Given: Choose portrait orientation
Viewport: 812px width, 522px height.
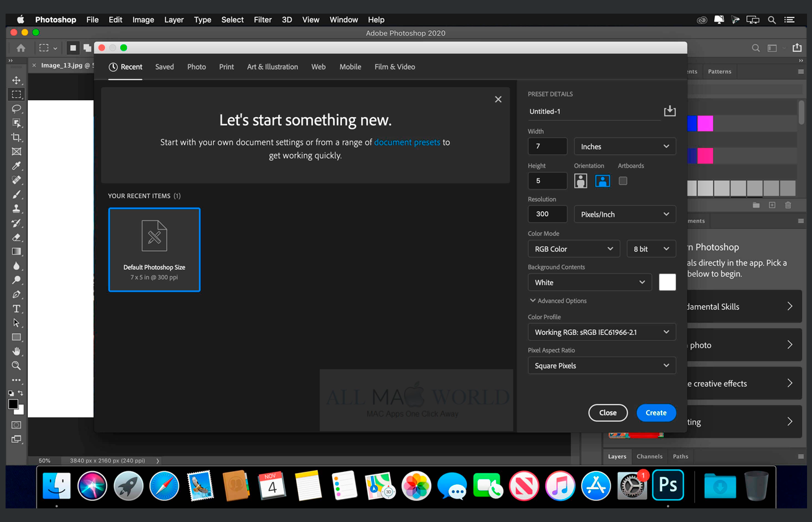Looking at the screenshot, I should (580, 181).
